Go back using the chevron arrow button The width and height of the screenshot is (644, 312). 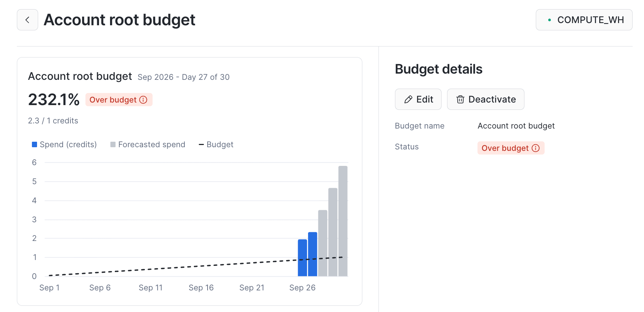point(28,20)
